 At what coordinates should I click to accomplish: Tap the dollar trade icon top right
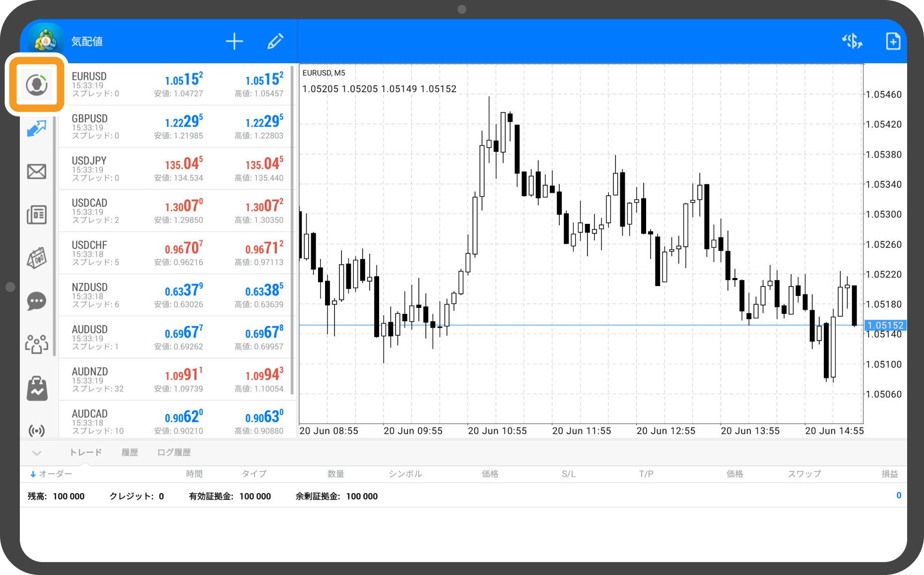pyautogui.click(x=852, y=41)
